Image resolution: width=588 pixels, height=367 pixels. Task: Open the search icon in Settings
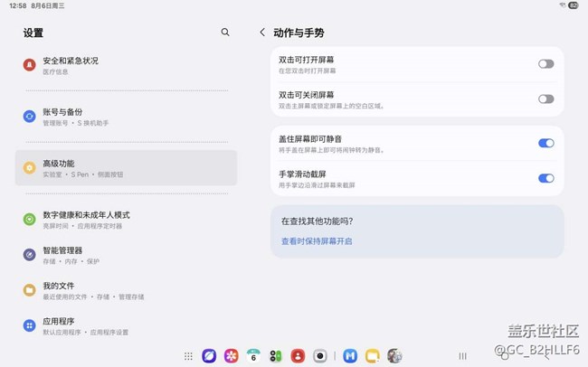click(225, 33)
